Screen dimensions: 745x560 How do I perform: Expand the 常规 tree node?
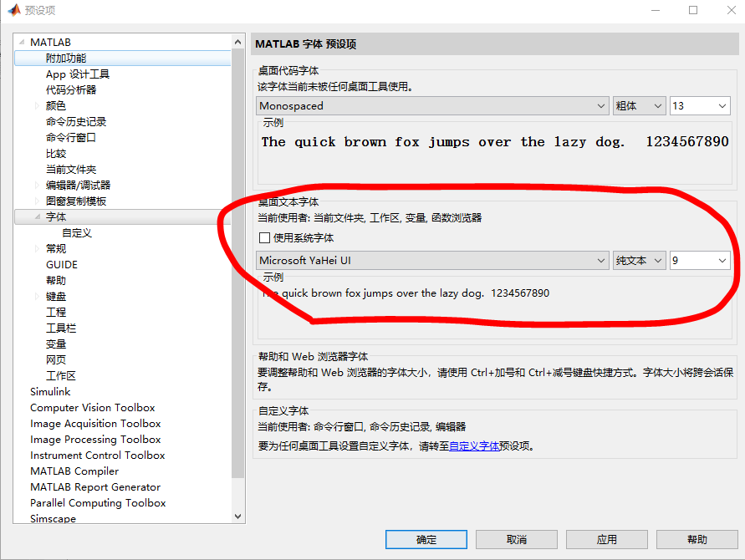point(37,248)
